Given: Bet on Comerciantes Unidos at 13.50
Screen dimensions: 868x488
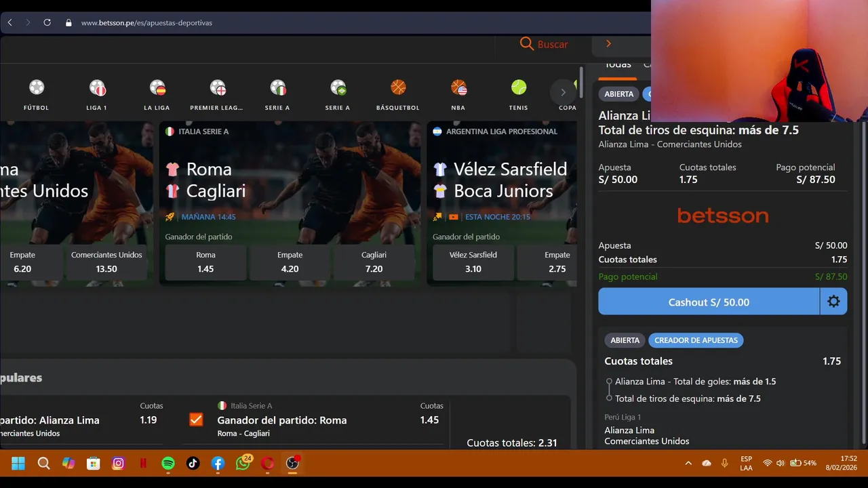Looking at the screenshot, I should [106, 262].
